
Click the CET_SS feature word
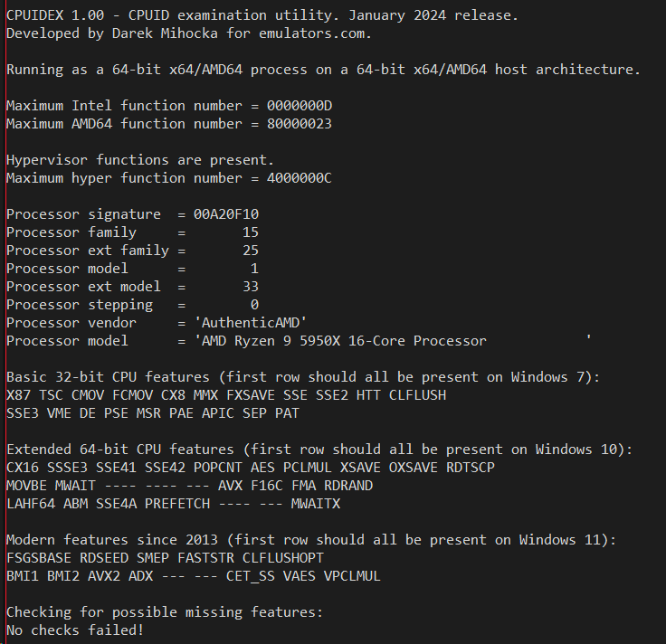coord(251,576)
